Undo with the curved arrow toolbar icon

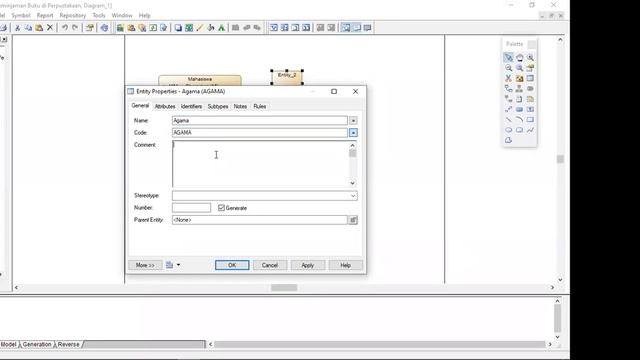(64, 28)
